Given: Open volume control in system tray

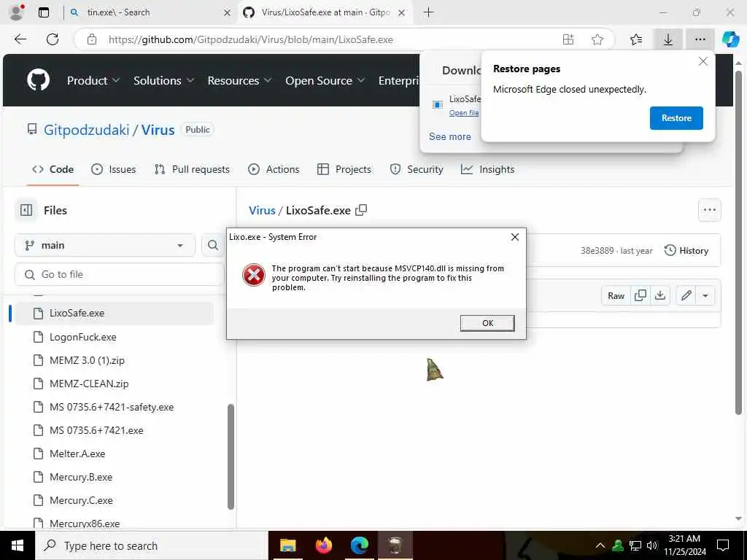Looking at the screenshot, I should pyautogui.click(x=652, y=545).
